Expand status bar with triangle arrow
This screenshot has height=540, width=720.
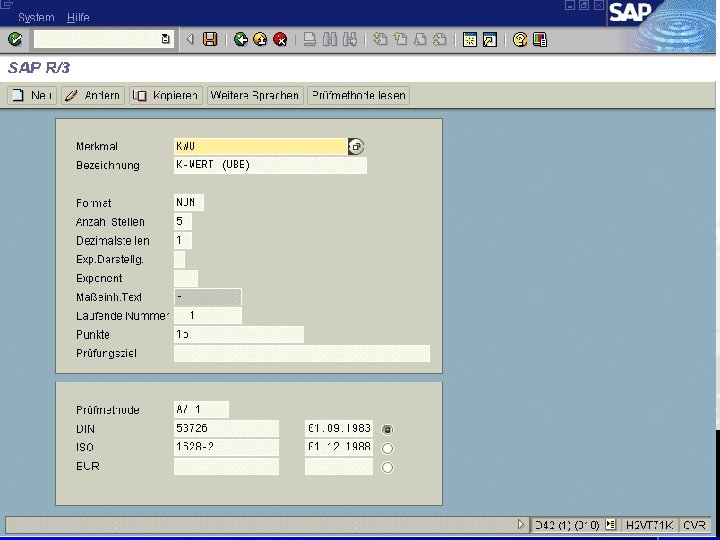(x=521, y=524)
